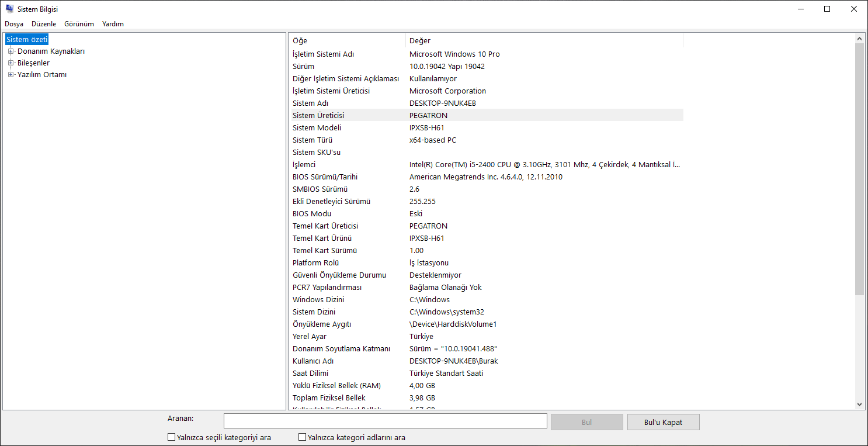868x446 pixels.
Task: Open the Görünüm menu
Action: point(79,24)
